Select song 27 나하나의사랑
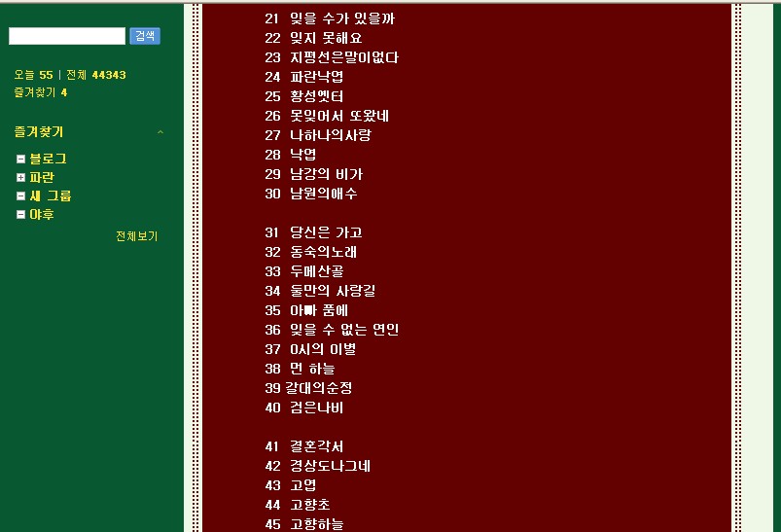 click(318, 135)
